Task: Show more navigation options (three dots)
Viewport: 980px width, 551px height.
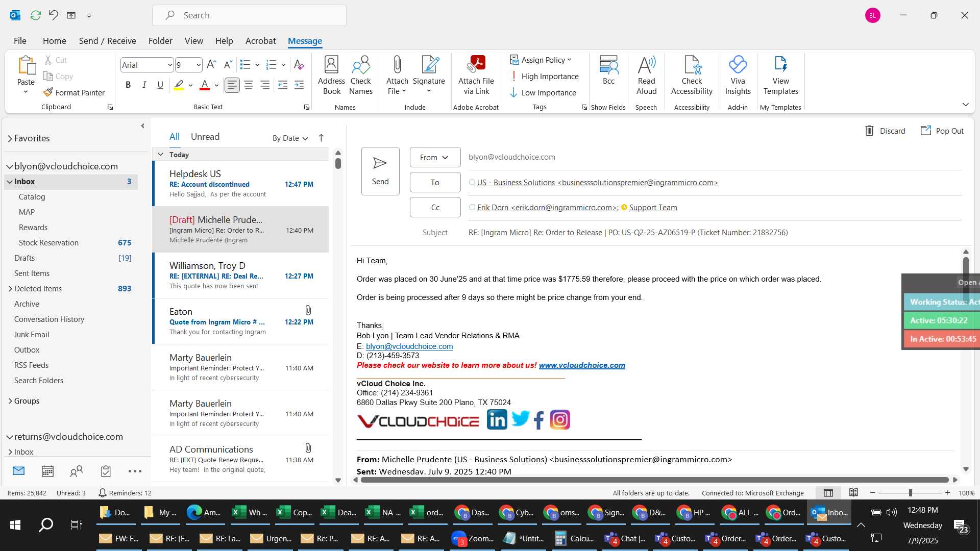Action: click(135, 471)
